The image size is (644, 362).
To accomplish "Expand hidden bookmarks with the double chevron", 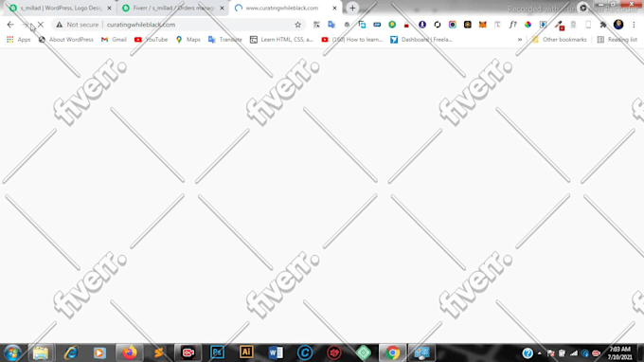I will click(x=520, y=40).
